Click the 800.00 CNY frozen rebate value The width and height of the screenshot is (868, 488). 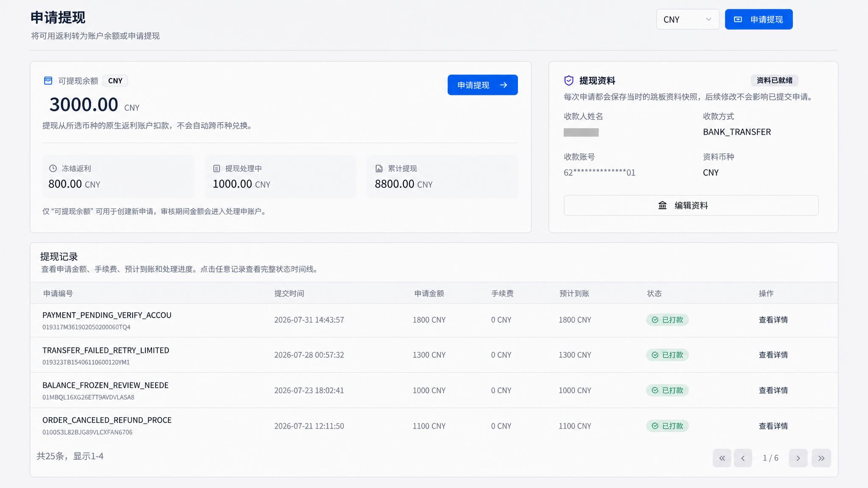pos(74,184)
